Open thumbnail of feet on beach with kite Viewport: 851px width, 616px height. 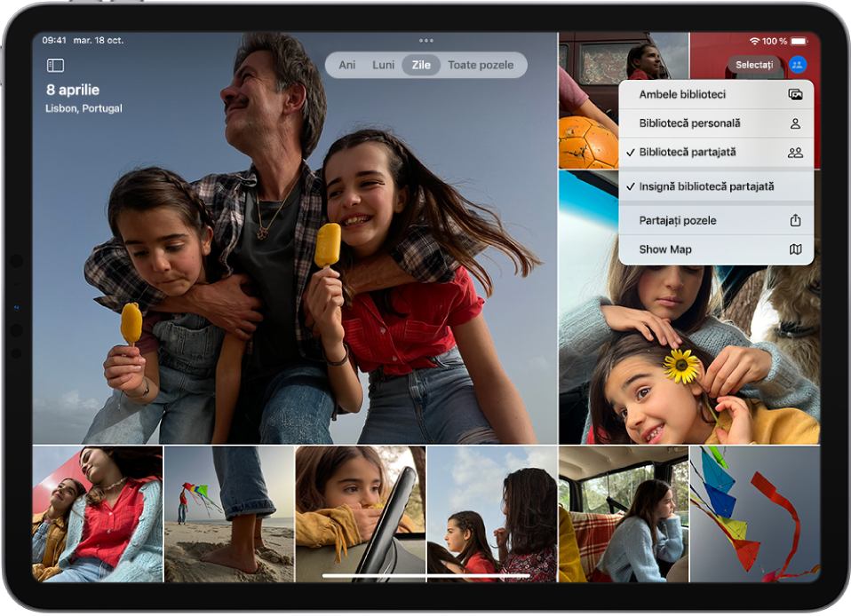coord(229,514)
